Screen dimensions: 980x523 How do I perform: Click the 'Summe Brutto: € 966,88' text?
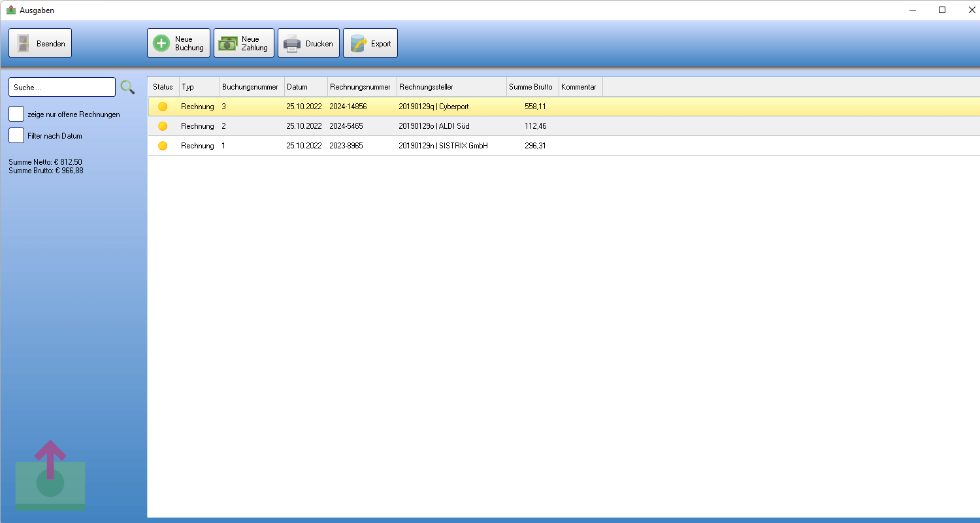click(46, 171)
